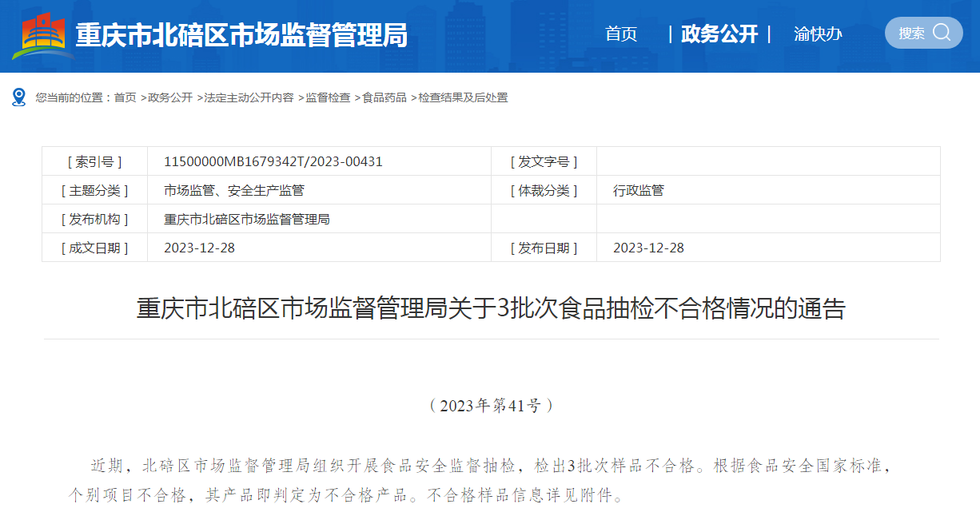Go to 首页 in the breadcrumb trail
Screen dimensions: 980x508
125,97
